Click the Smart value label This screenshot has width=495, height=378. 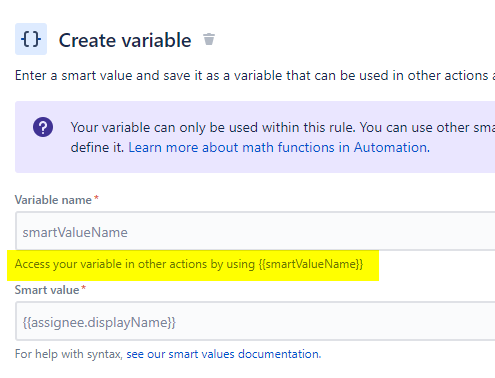(47, 290)
